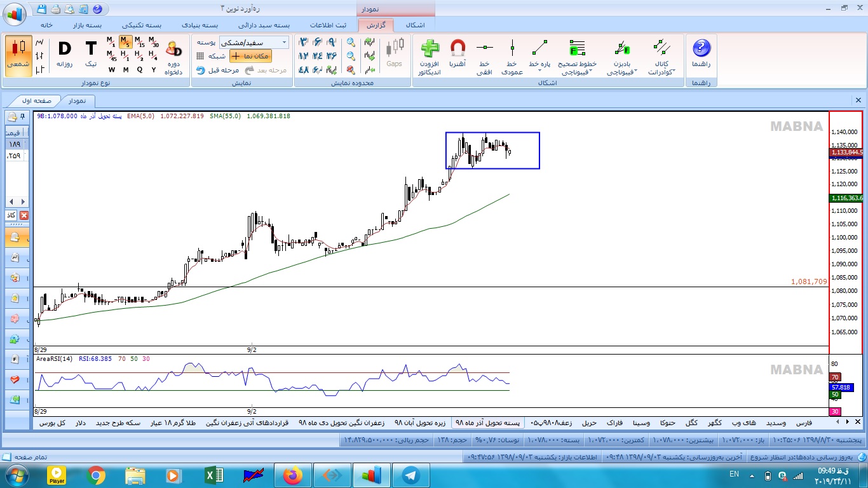
Task: Click the zoom out magnifier icon
Action: pyautogui.click(x=351, y=56)
